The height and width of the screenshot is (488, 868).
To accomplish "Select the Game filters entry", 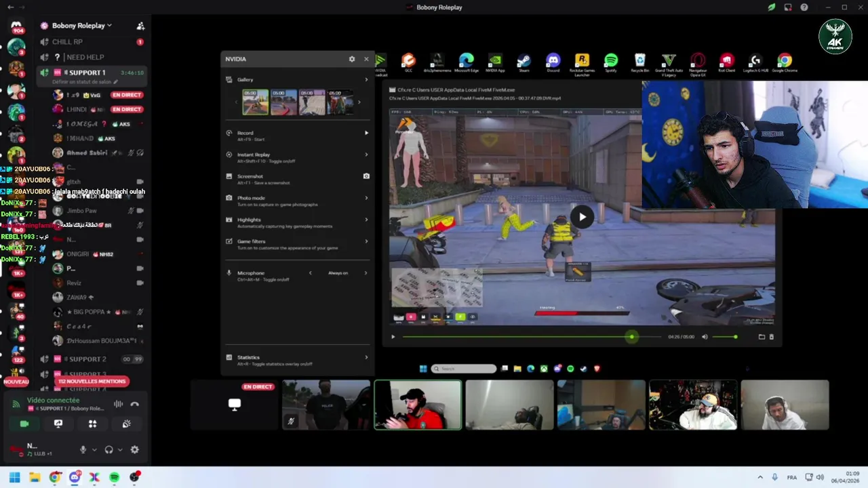I will 298,244.
